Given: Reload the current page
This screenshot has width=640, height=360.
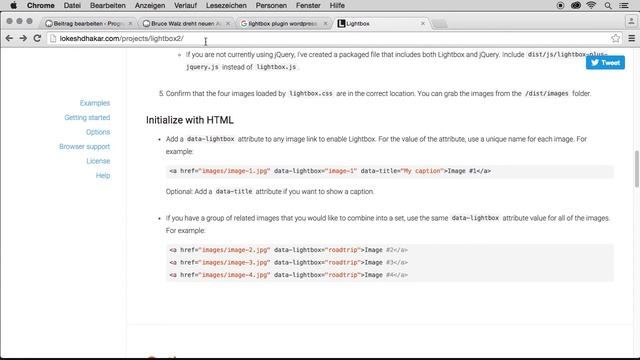Looking at the screenshot, I should tap(37, 38).
